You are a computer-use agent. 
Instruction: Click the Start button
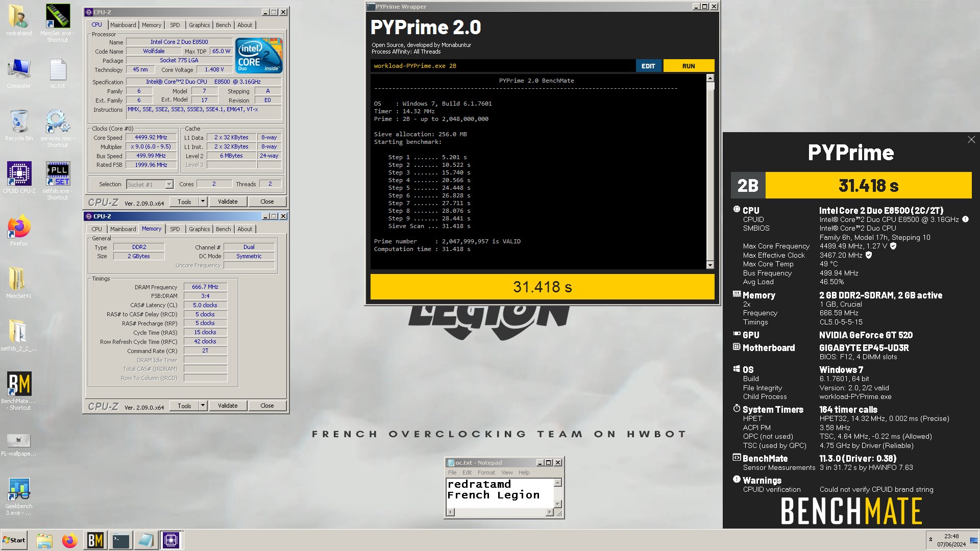point(14,540)
